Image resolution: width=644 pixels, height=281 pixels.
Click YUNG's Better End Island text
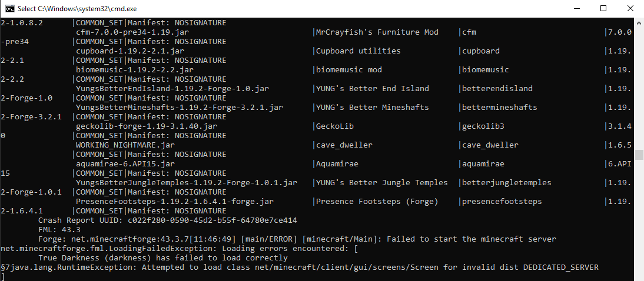(x=373, y=89)
